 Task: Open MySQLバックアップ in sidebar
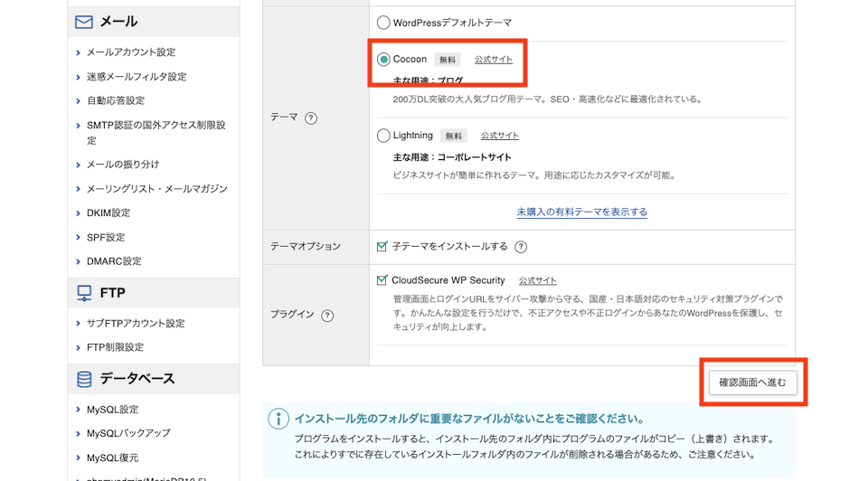tap(128, 433)
